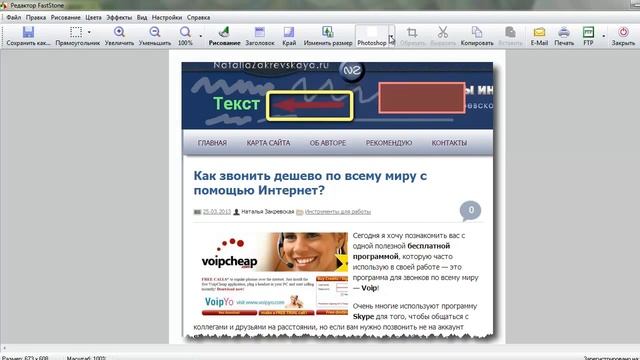
Task: Click the Photoshop external editor button
Action: click(372, 36)
